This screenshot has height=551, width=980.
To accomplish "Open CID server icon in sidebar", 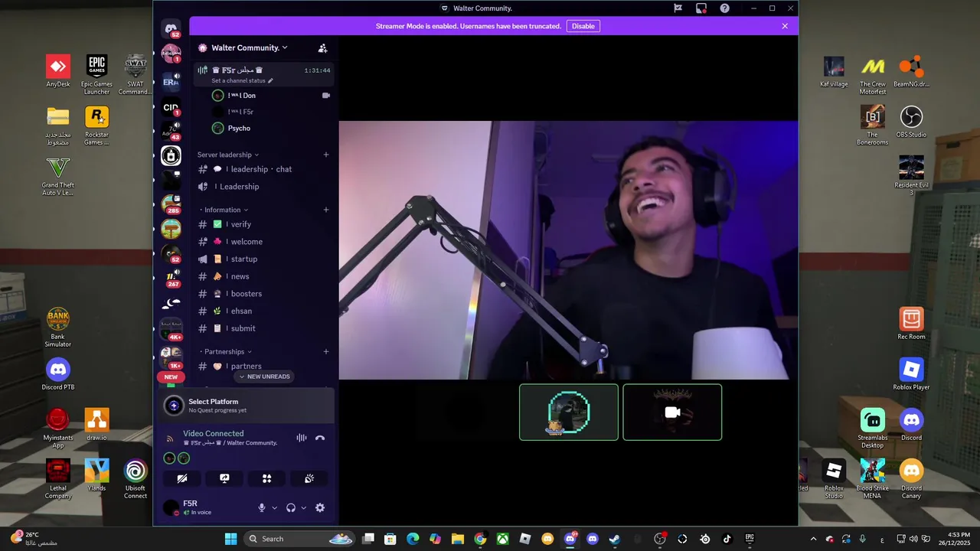I will pyautogui.click(x=171, y=108).
